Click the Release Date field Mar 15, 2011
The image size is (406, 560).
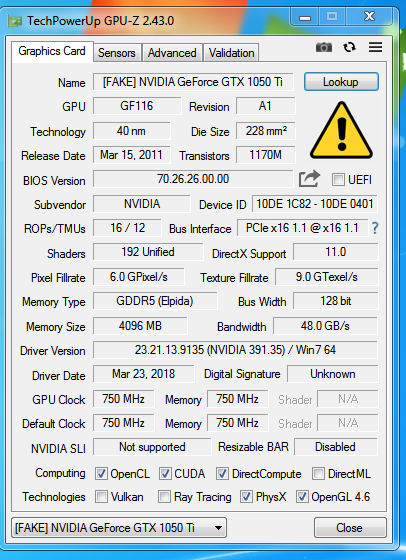(x=131, y=155)
